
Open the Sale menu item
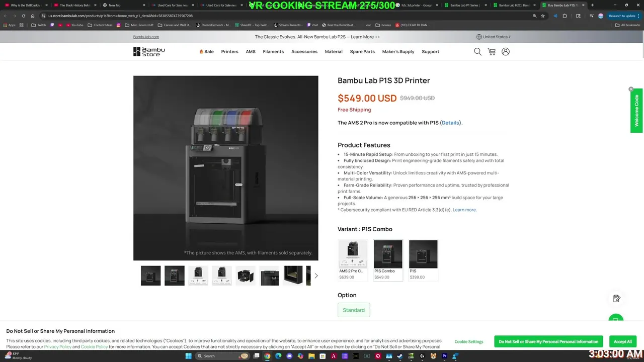pyautogui.click(x=207, y=51)
